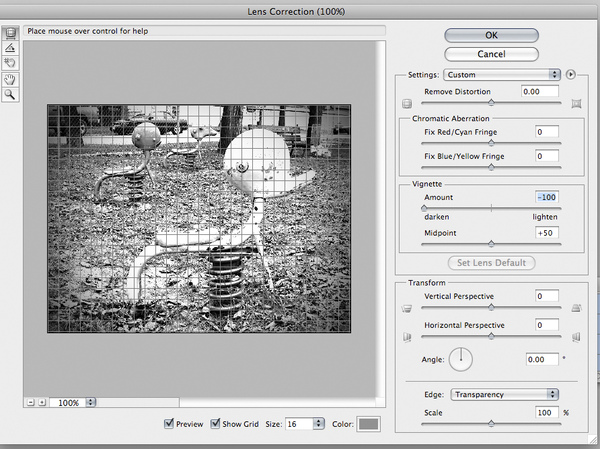The height and width of the screenshot is (449, 600).
Task: Uncheck the Preview checkbox
Action: pos(169,423)
